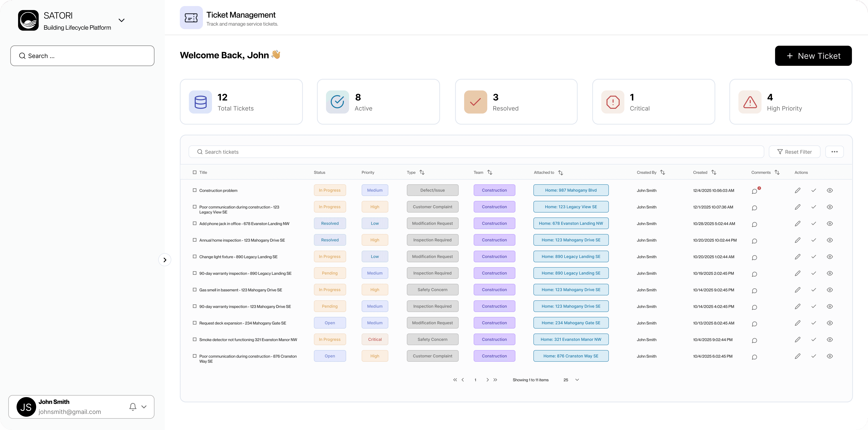Viewport: 868px width, 430px height.
Task: Open the three-dot more options menu
Action: (x=834, y=152)
